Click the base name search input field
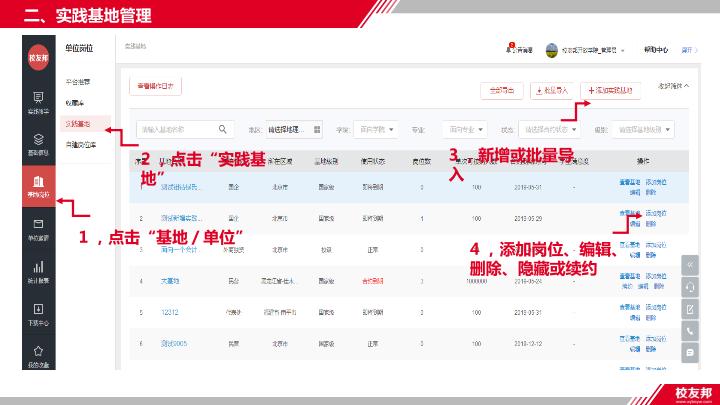720x405 pixels. click(174, 129)
